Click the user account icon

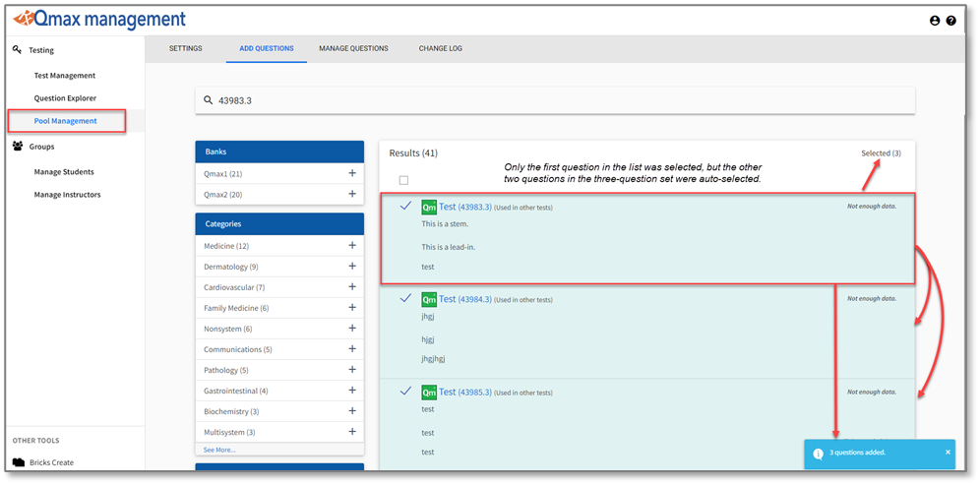point(935,21)
